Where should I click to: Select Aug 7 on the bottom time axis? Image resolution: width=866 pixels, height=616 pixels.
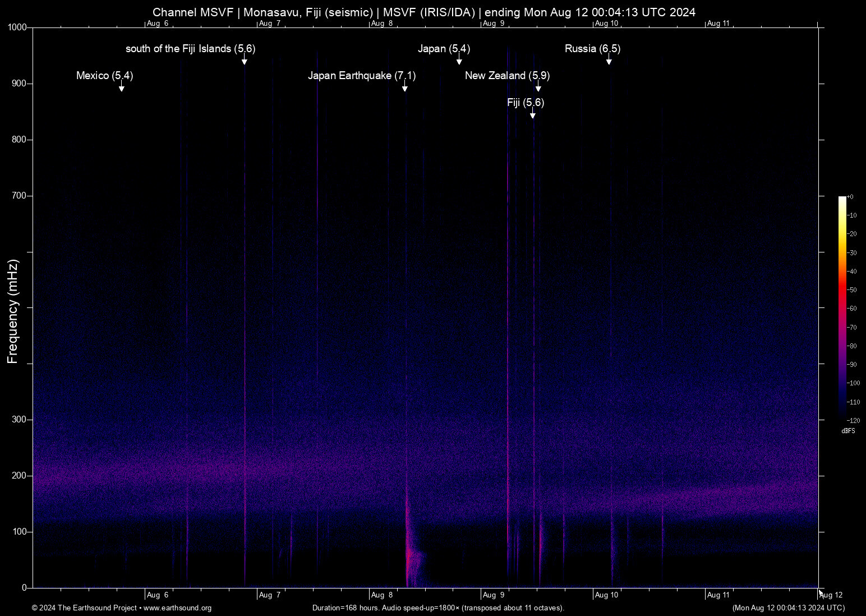click(x=270, y=595)
